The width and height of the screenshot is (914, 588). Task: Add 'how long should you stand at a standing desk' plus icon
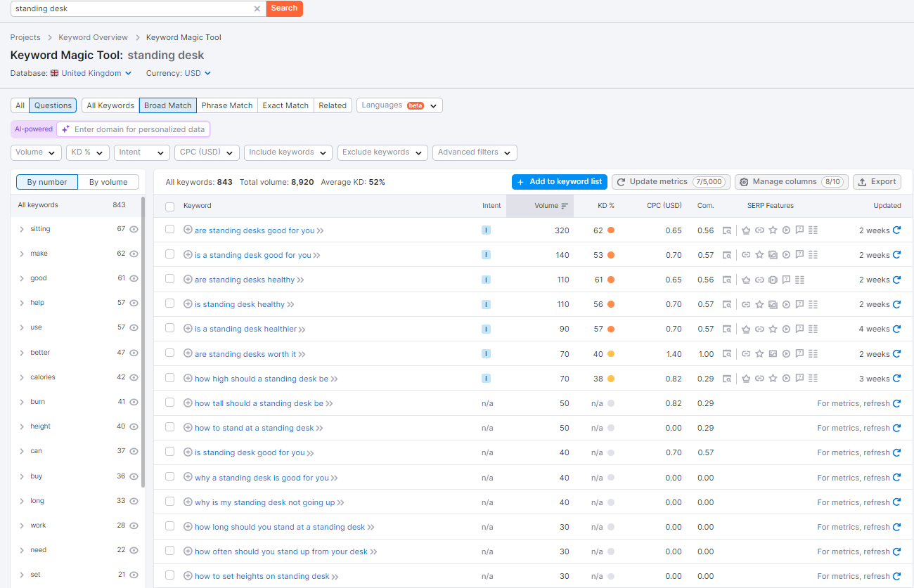click(188, 527)
